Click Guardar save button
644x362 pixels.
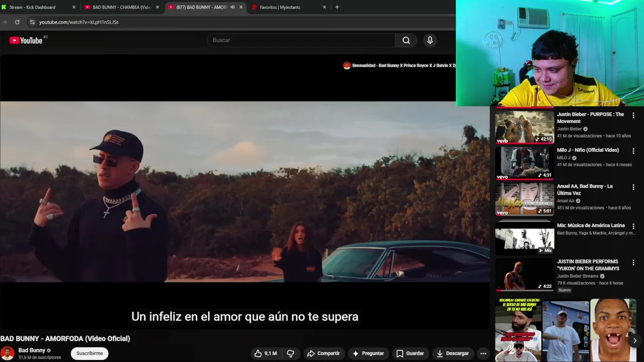[x=410, y=353]
